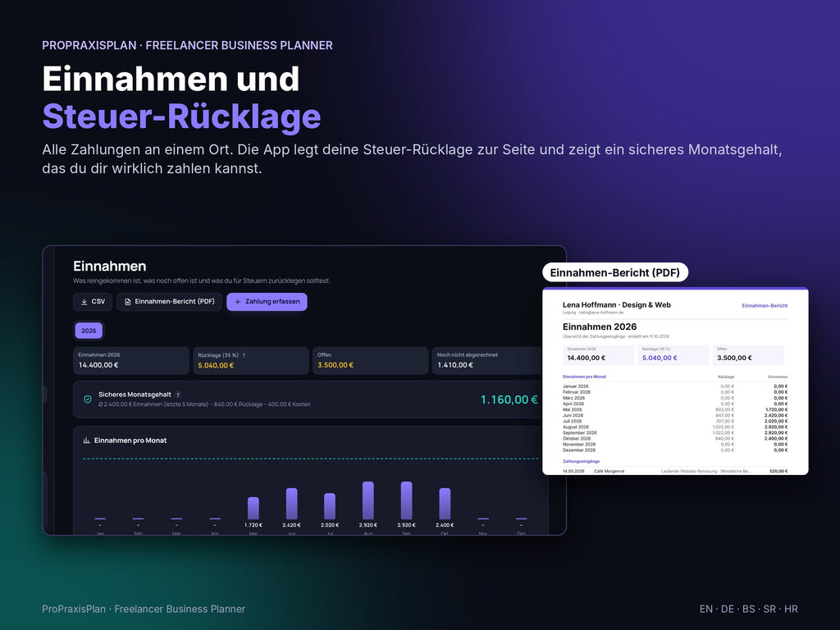Select the 'Oktober 2026' row in PDF
840x630 pixels.
tap(675, 438)
